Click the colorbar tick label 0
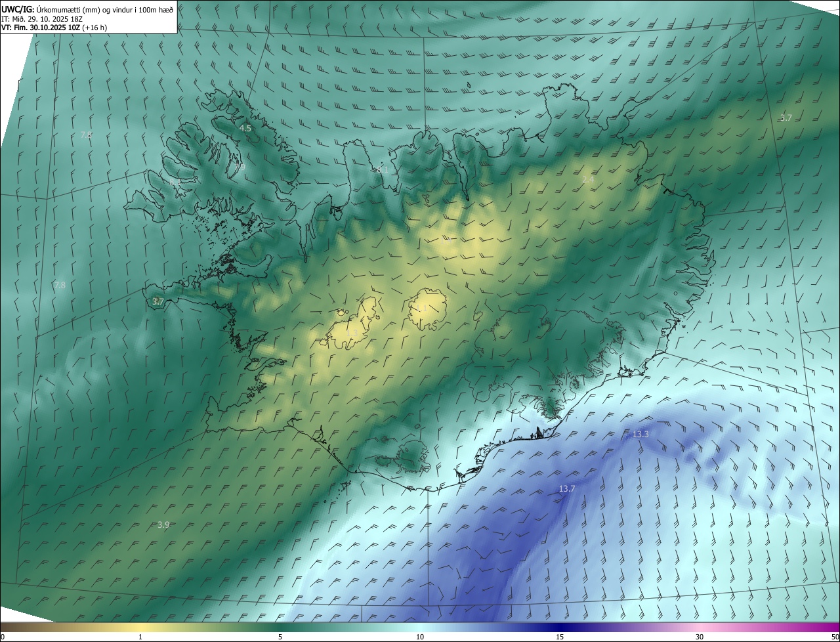The image size is (840, 642). coord(2,637)
